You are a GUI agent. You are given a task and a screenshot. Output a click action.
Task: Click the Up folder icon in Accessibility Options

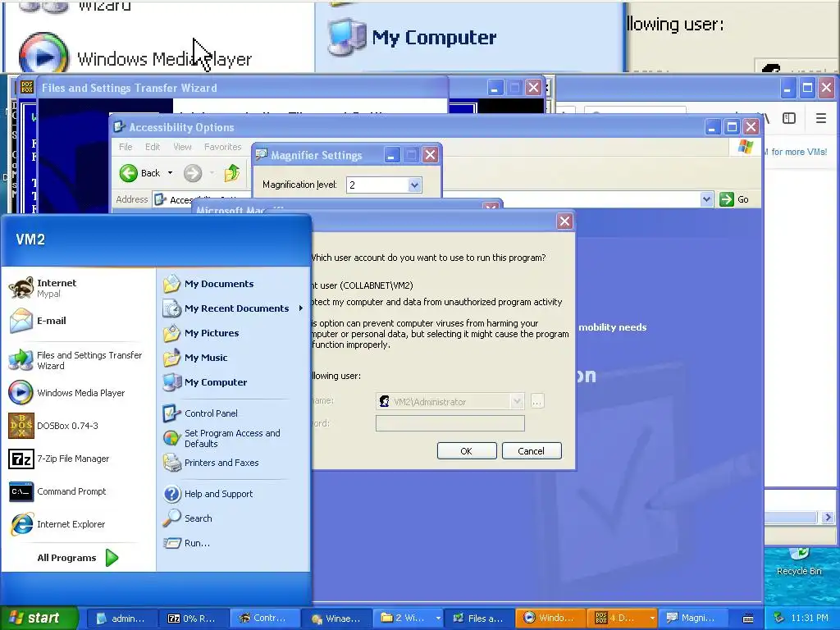(x=232, y=173)
